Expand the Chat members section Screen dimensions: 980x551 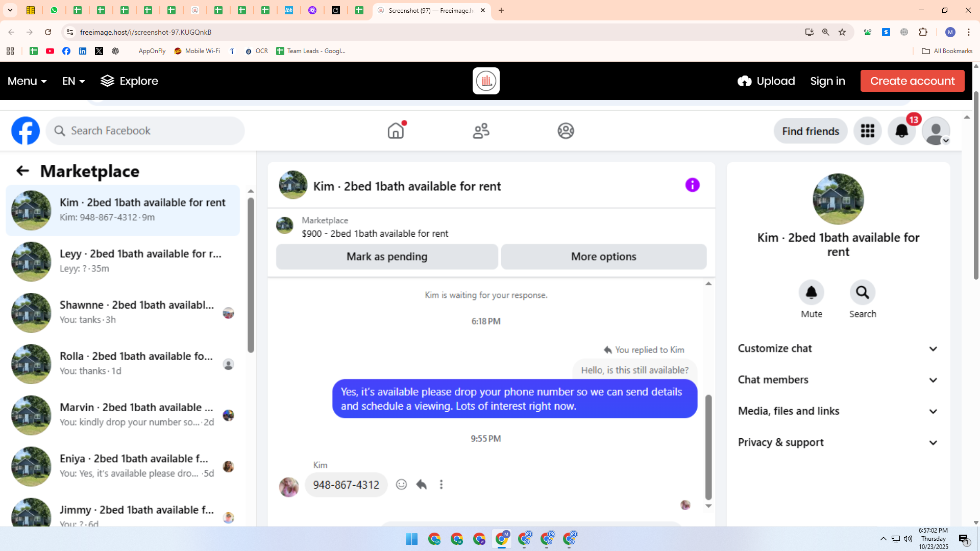click(838, 380)
